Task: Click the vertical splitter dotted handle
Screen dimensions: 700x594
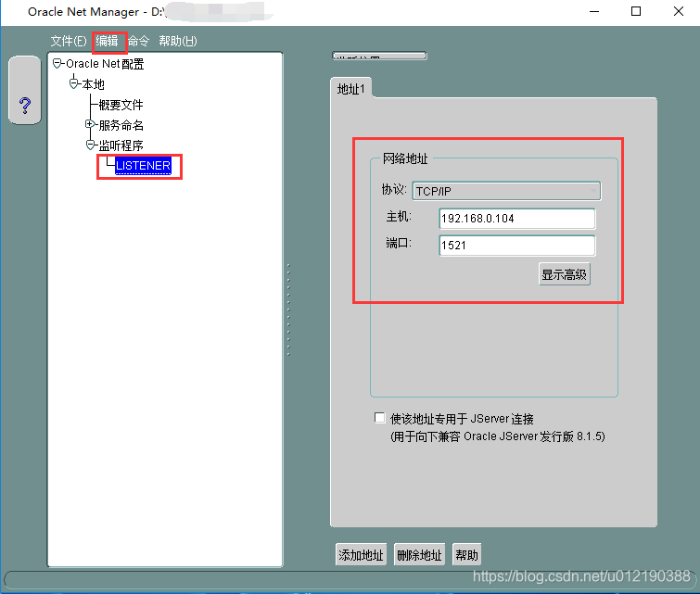Action: [289, 310]
